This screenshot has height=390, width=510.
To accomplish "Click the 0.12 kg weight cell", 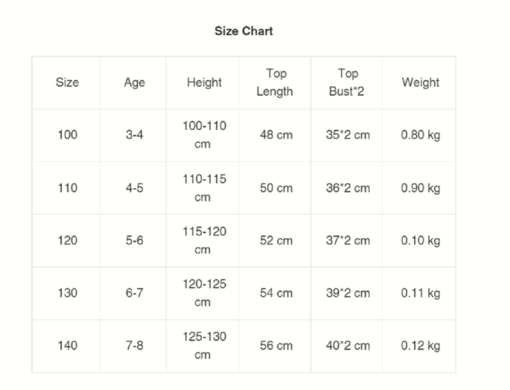I will [421, 346].
